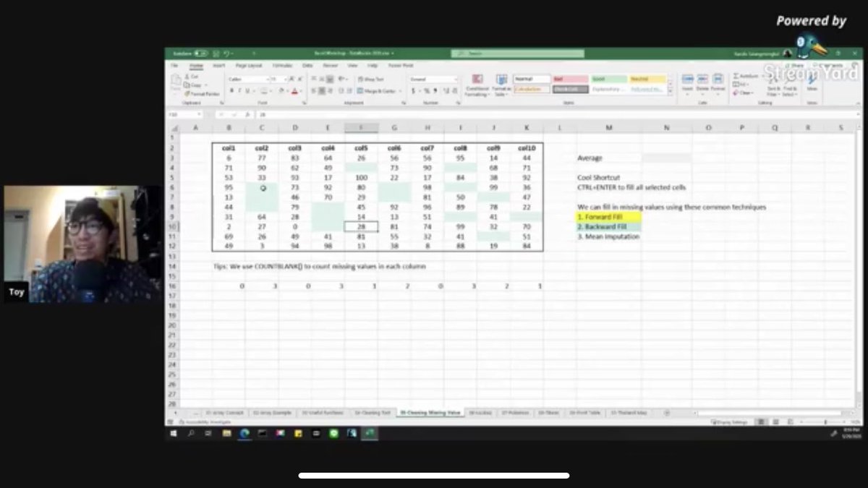The height and width of the screenshot is (488, 868).
Task: Open Conditional Formatting menu
Action: click(477, 85)
